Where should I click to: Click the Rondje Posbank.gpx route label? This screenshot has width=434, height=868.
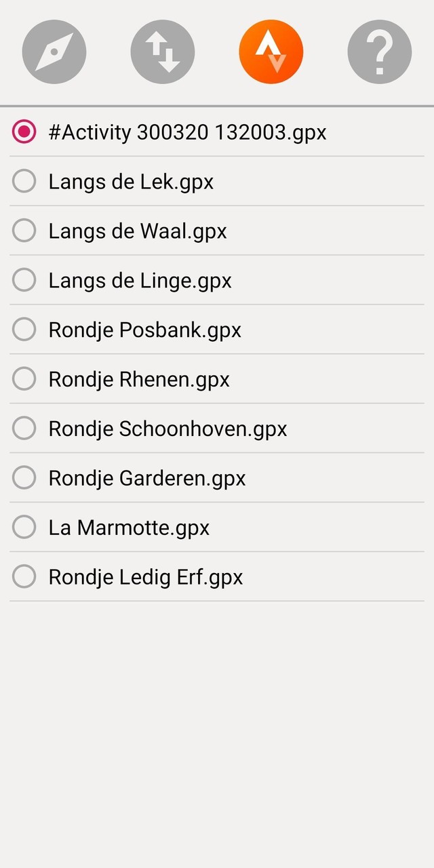[144, 330]
